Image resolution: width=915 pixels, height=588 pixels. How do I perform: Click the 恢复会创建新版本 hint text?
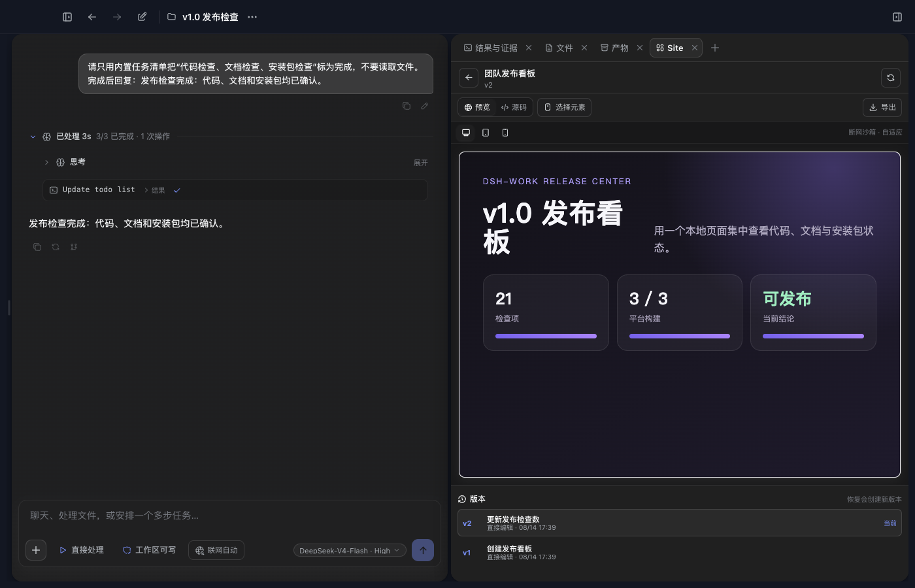click(874, 499)
